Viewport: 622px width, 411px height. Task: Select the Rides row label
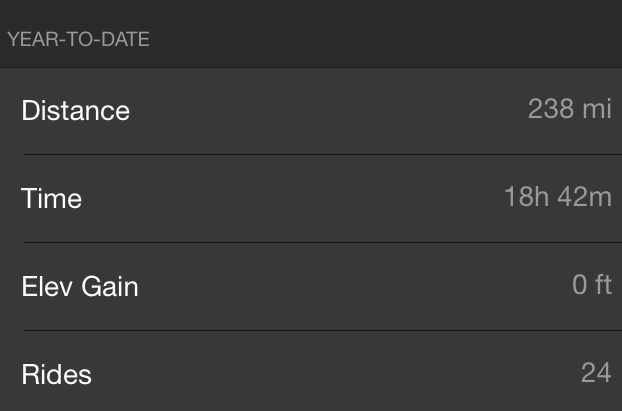point(56,374)
